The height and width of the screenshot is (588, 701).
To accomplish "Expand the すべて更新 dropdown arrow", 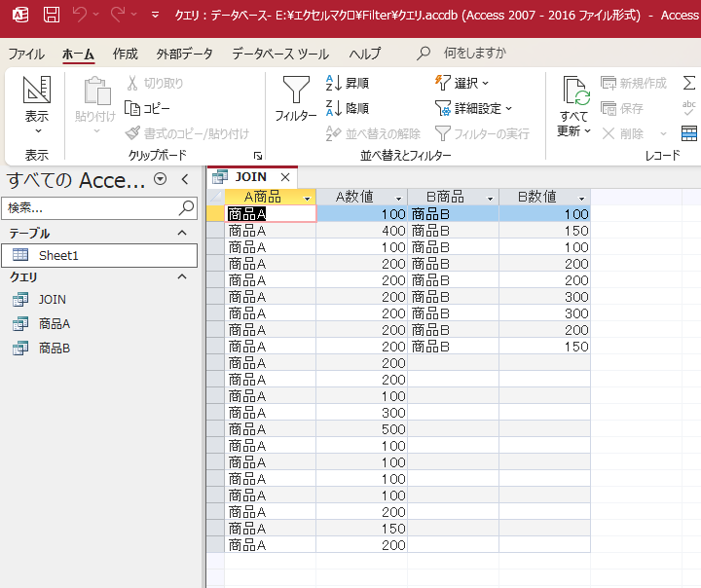I will click(587, 131).
